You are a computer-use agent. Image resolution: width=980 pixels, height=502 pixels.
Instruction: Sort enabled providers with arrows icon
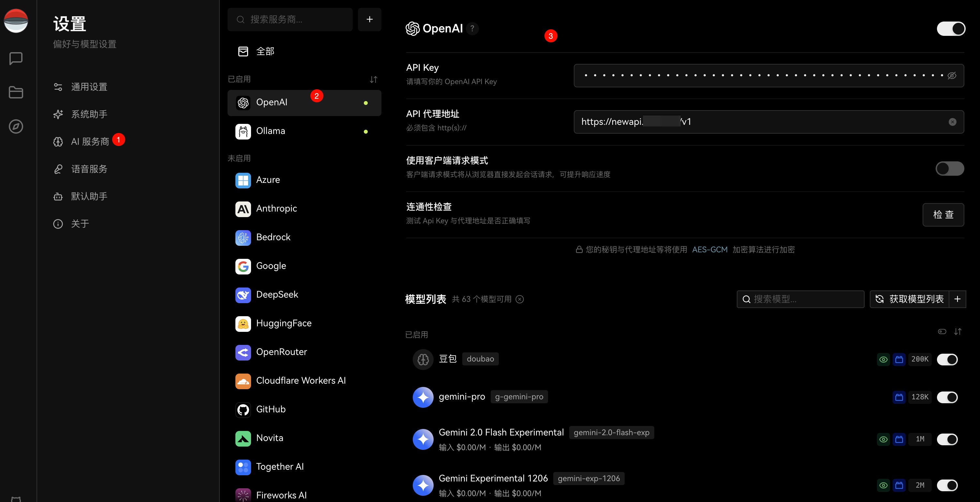pos(374,80)
